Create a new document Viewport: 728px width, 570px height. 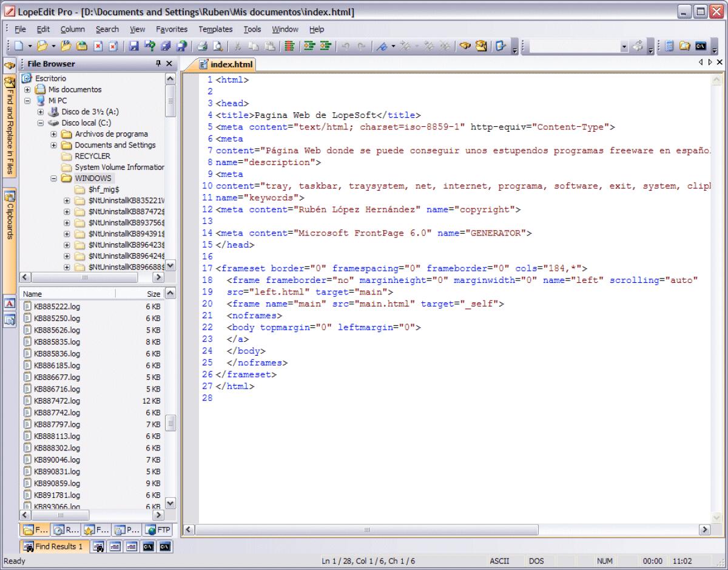19,46
